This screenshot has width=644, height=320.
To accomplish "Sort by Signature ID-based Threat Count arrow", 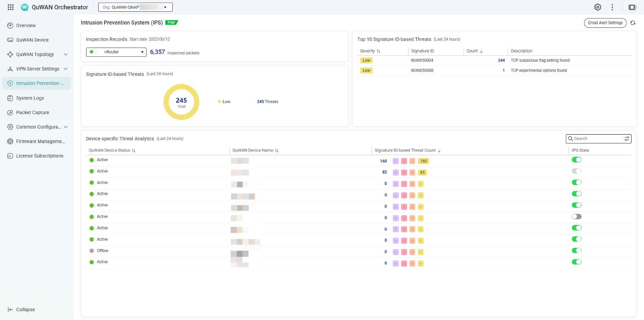I will pos(439,150).
